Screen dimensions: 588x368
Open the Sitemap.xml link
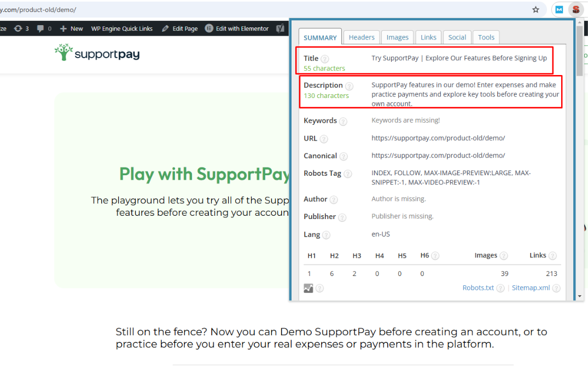pyautogui.click(x=531, y=287)
